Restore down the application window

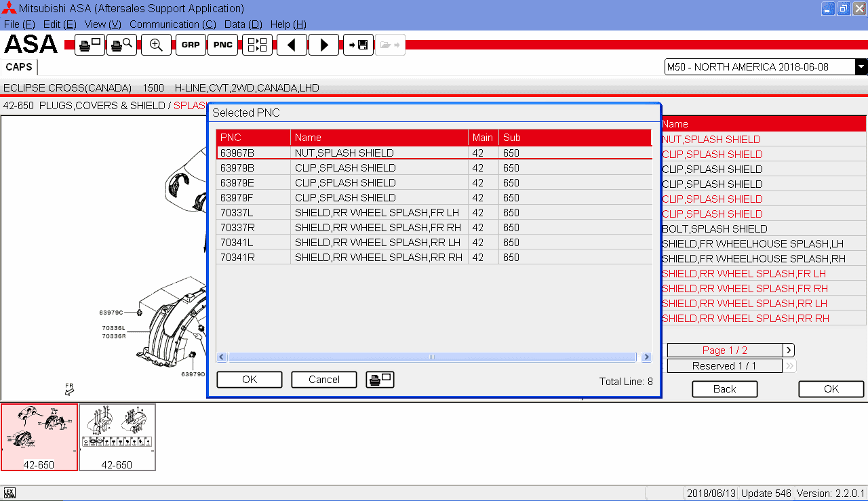pos(844,9)
